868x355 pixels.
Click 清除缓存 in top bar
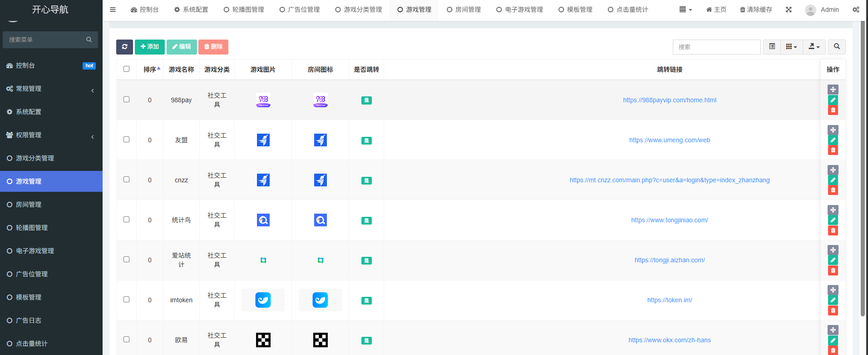pyautogui.click(x=756, y=10)
